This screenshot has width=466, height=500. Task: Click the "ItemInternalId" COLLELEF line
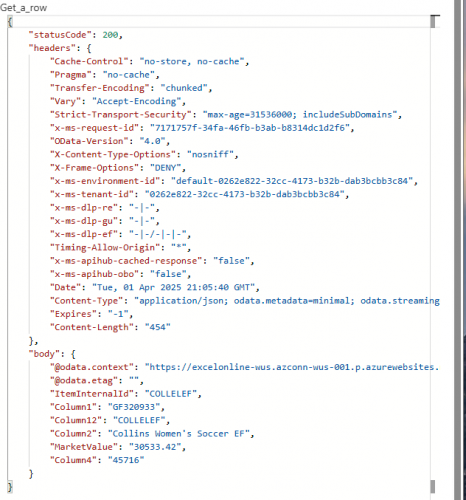[x=126, y=394]
